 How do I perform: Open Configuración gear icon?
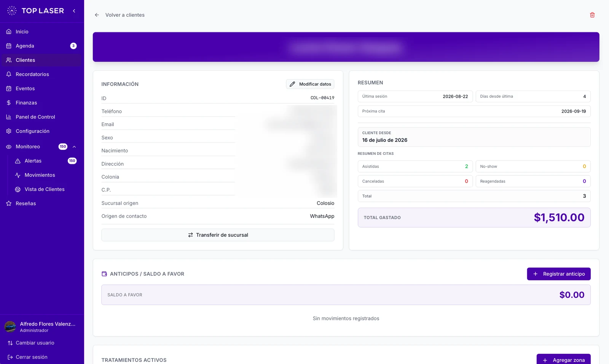pyautogui.click(x=9, y=131)
